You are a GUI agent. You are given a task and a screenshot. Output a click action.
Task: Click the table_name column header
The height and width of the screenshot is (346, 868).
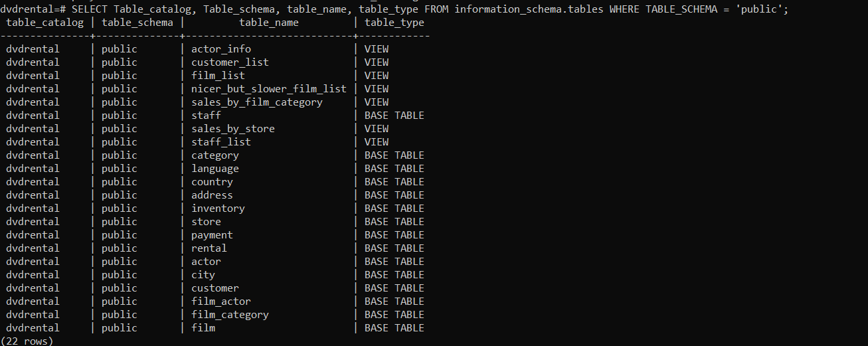269,23
